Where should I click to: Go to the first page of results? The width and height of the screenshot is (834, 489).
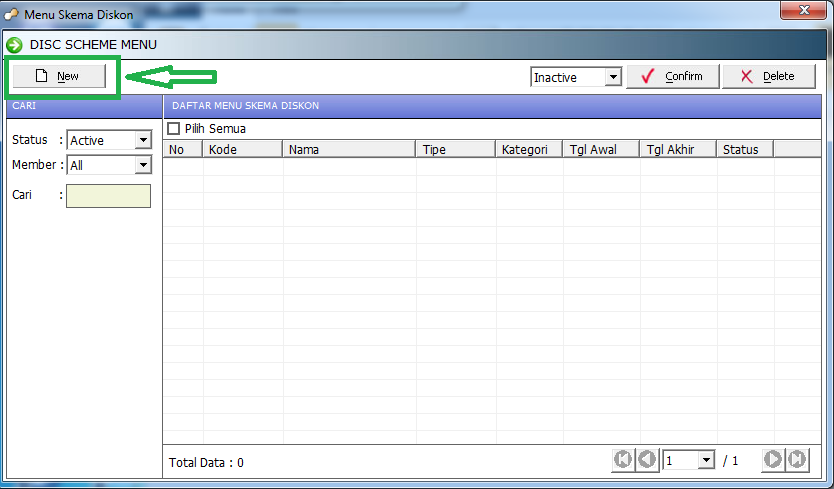pyautogui.click(x=622, y=460)
